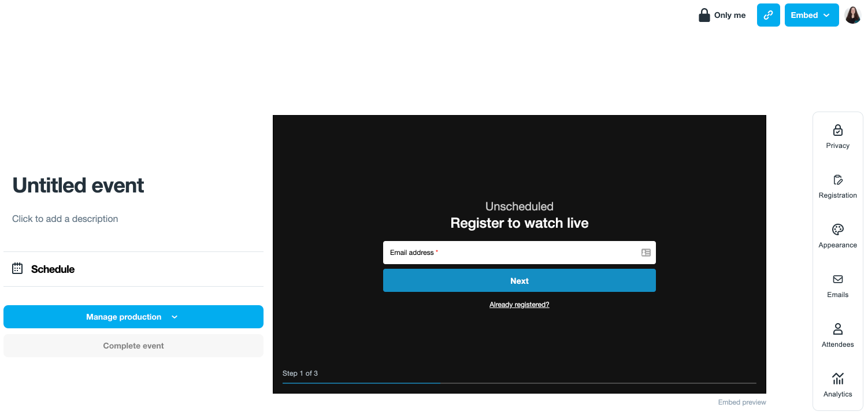Click the Complete event button
Viewport: 868px width, 415px height.
(133, 346)
